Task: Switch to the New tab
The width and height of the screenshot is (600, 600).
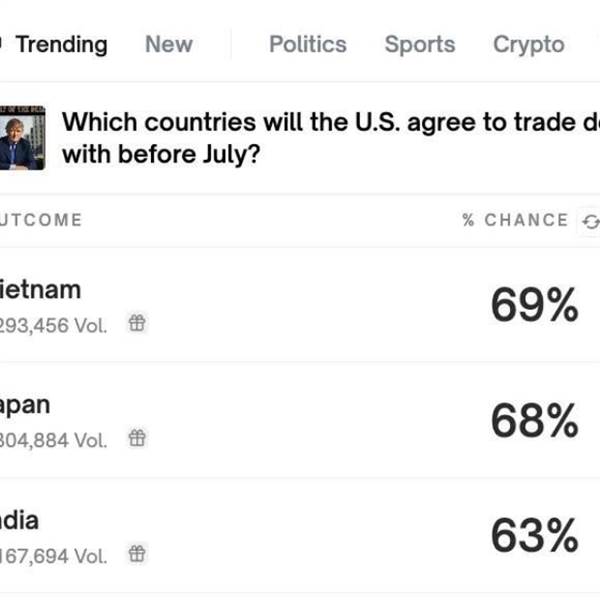Action: [169, 44]
